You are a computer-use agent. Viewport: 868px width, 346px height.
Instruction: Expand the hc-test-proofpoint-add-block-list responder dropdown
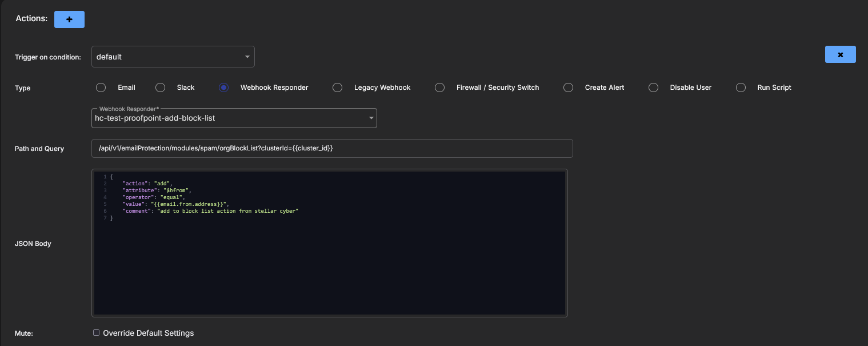pyautogui.click(x=234, y=118)
